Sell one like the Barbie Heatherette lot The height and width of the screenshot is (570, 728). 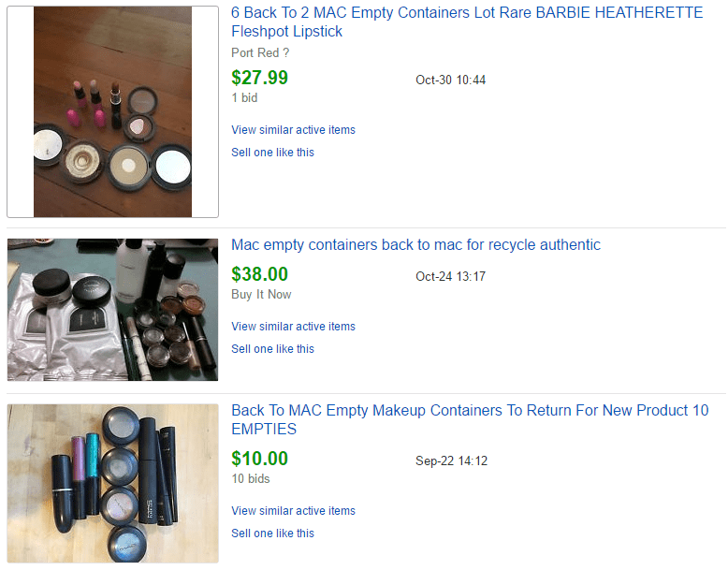pyautogui.click(x=272, y=153)
